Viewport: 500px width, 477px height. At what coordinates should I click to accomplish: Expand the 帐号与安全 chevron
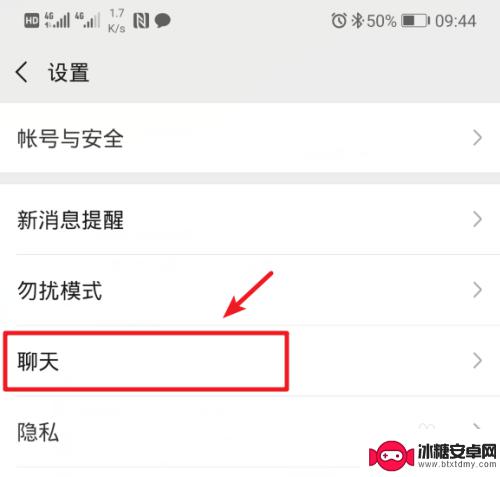click(477, 138)
